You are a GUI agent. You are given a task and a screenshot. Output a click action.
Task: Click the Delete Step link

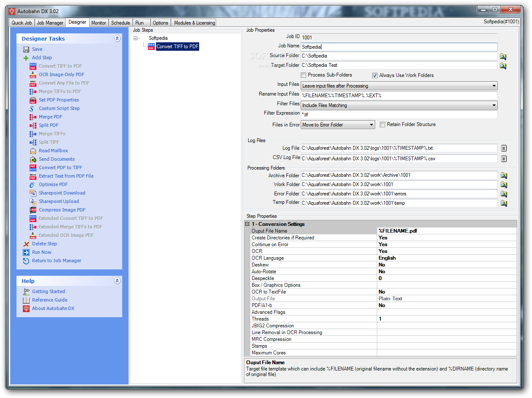pos(44,244)
